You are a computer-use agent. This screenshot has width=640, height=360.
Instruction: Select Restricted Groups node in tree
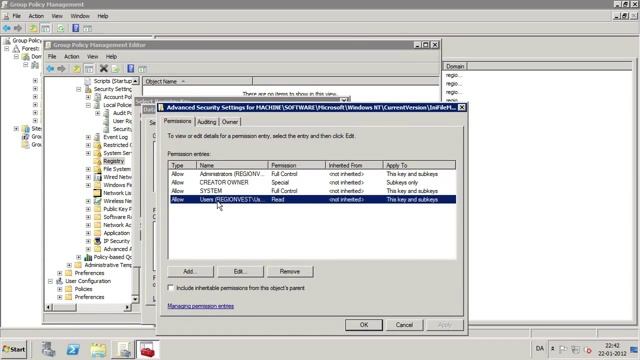[117, 145]
